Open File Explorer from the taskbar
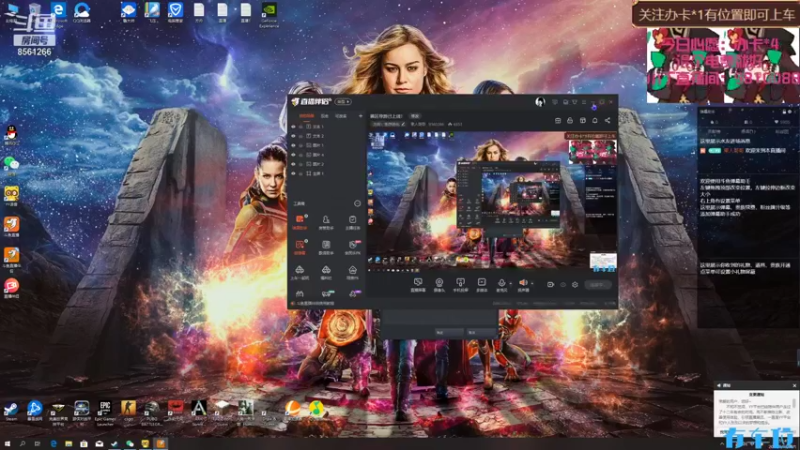Screen dimensions: 800x450 [68, 444]
